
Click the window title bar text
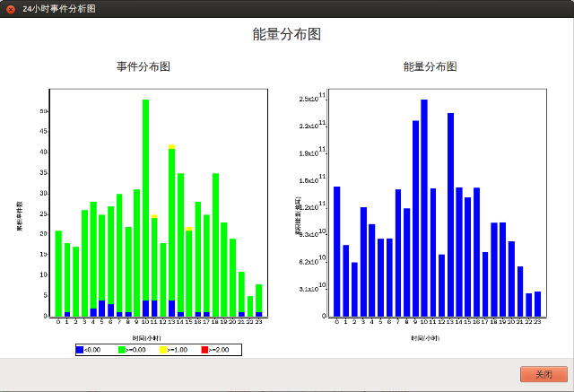click(59, 8)
